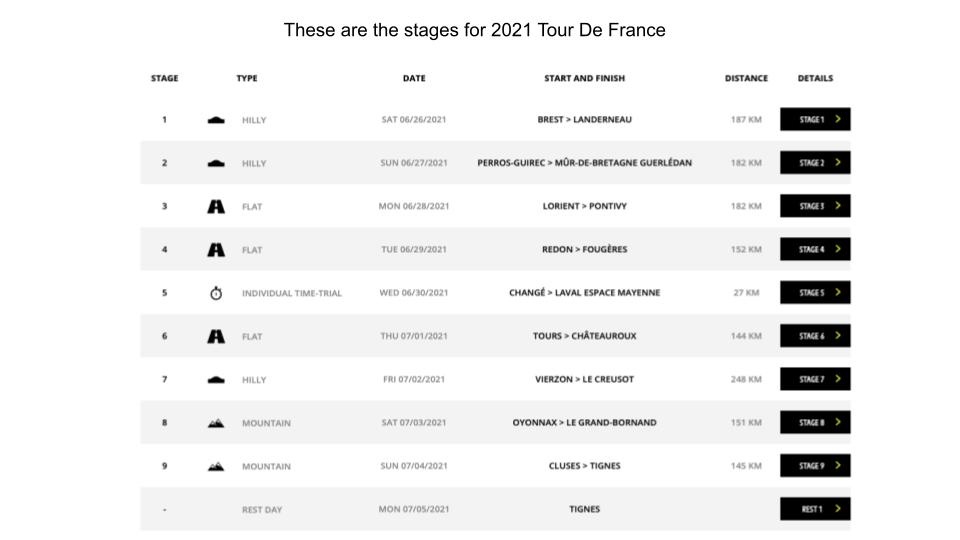Click the chevron arrow on STAGE 9 button
Viewport: 960px width, 540px height.
click(x=838, y=465)
